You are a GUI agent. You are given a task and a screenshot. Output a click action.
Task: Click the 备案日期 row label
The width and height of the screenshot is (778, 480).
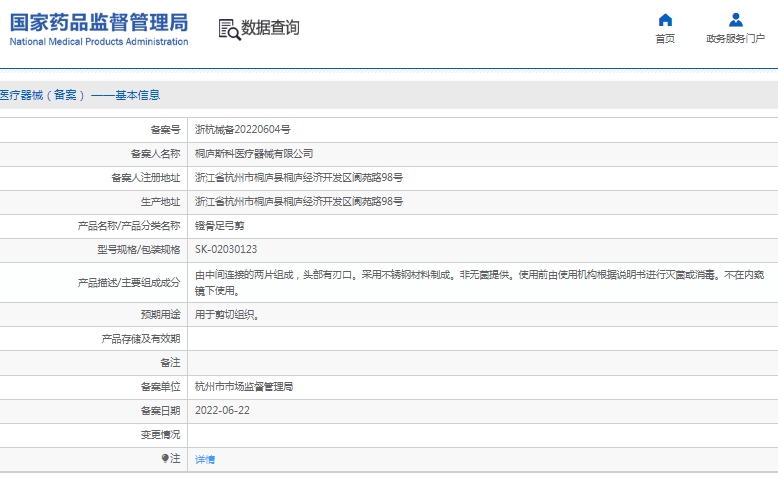(160, 411)
